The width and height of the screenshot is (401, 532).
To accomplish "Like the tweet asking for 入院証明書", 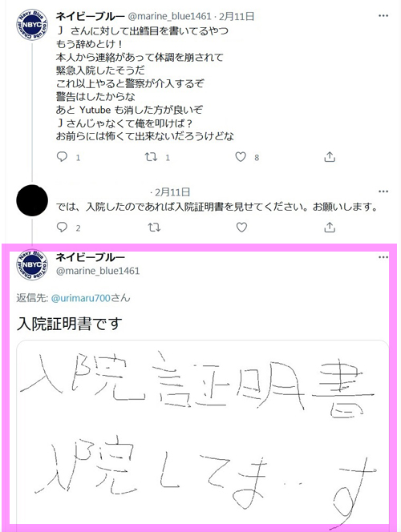I will coord(241,228).
